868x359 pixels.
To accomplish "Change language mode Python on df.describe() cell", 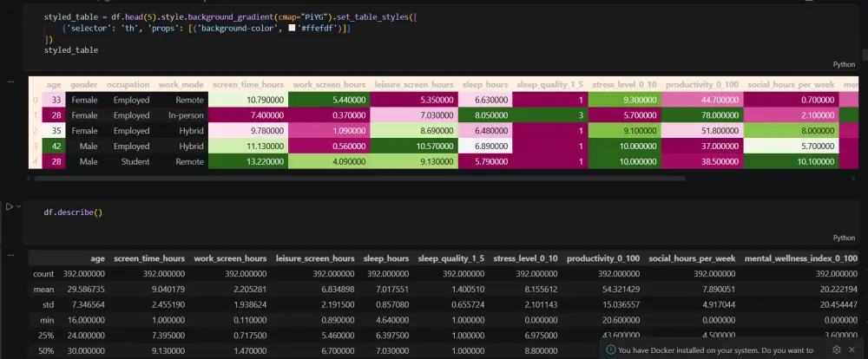I will click(845, 238).
